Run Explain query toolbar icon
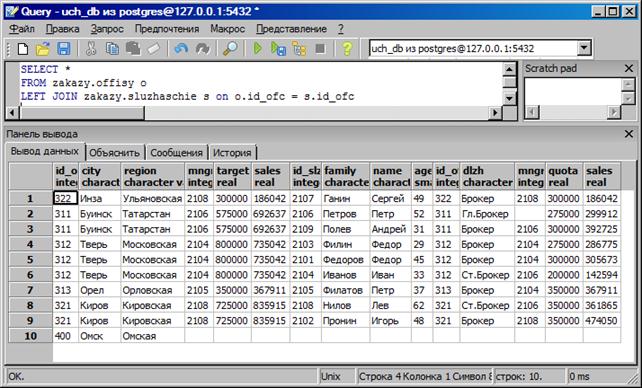The width and height of the screenshot is (642, 388). 299,49
